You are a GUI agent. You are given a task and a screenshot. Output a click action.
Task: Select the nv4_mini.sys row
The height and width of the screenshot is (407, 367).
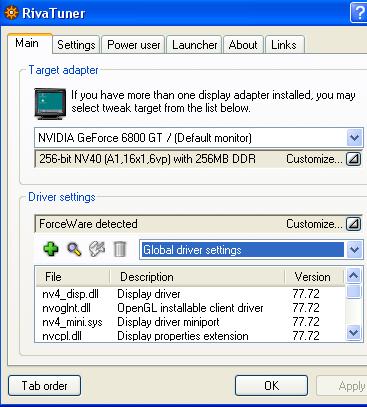(190, 322)
